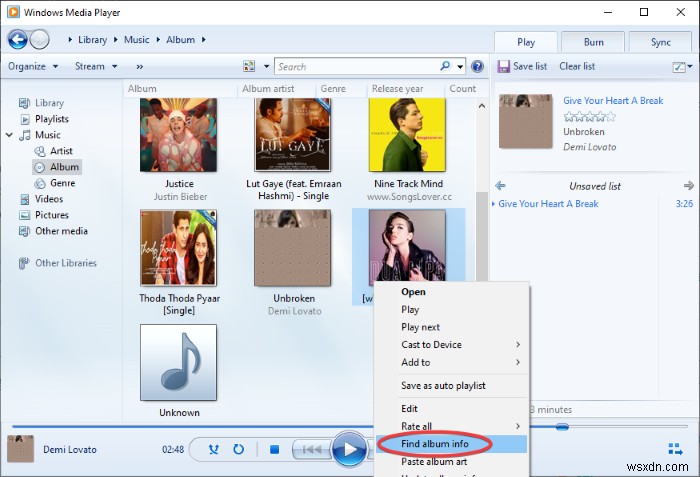This screenshot has width=700, height=477.
Task: Stop playback with the stop button
Action: coord(275,449)
